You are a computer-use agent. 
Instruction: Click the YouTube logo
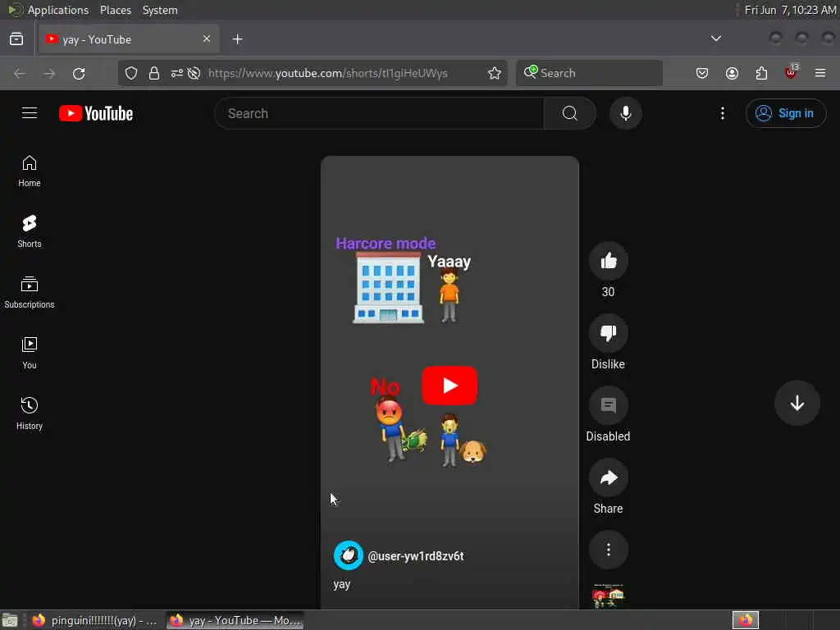click(x=96, y=113)
